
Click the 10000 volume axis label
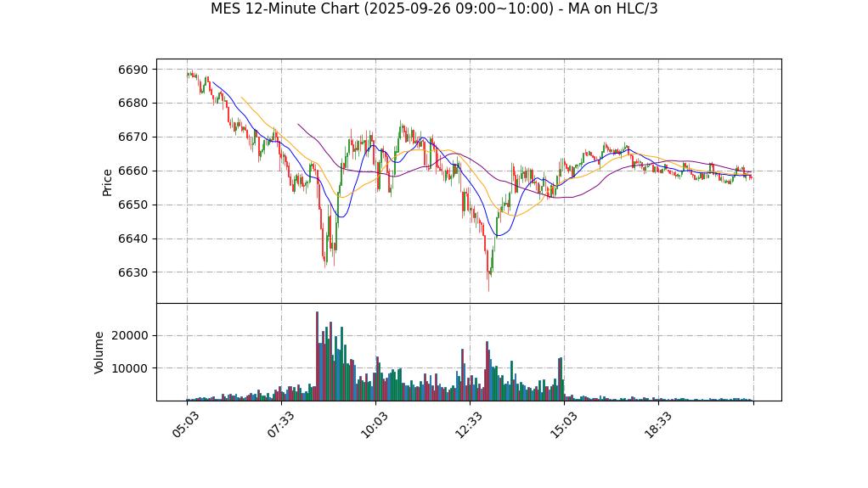point(130,368)
